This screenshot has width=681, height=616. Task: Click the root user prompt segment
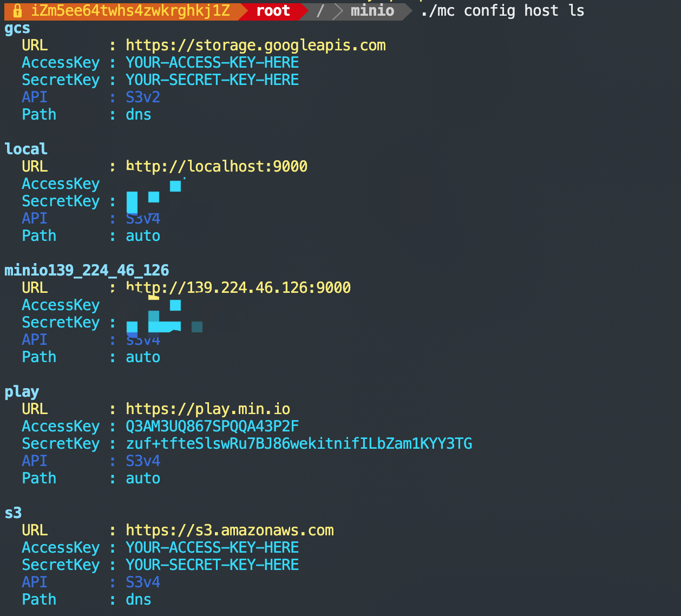273,10
